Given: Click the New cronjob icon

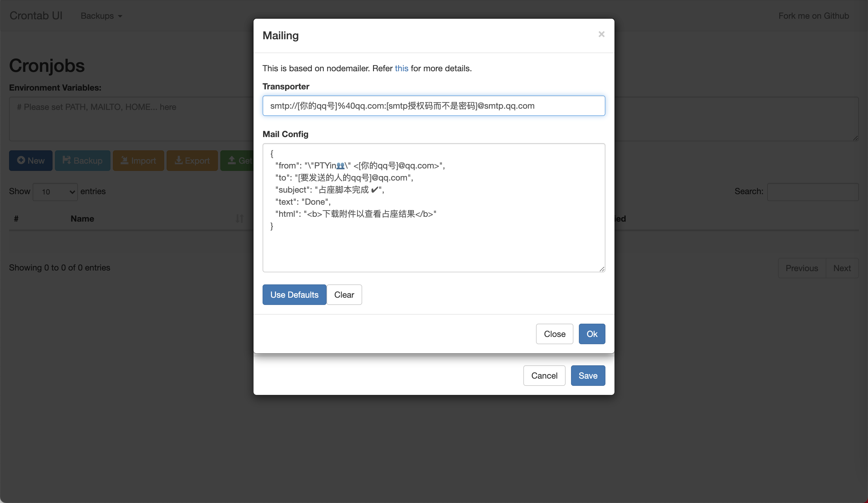Looking at the screenshot, I should point(30,161).
